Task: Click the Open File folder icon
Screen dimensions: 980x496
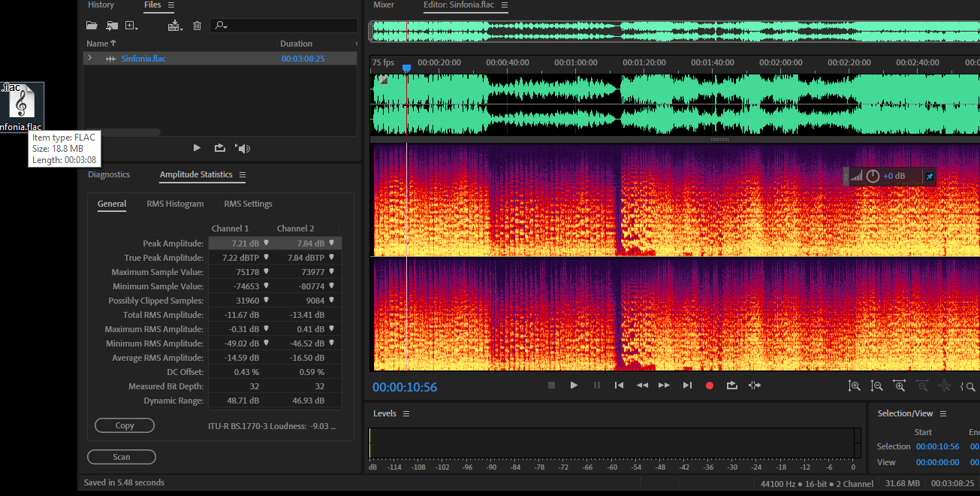Action: (x=92, y=26)
